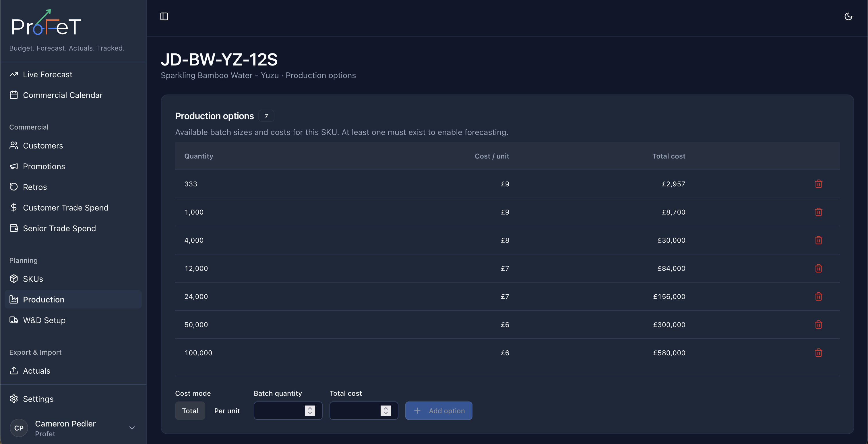Click the Cost / unit column header
This screenshot has width=868, height=444.
pos(492,156)
